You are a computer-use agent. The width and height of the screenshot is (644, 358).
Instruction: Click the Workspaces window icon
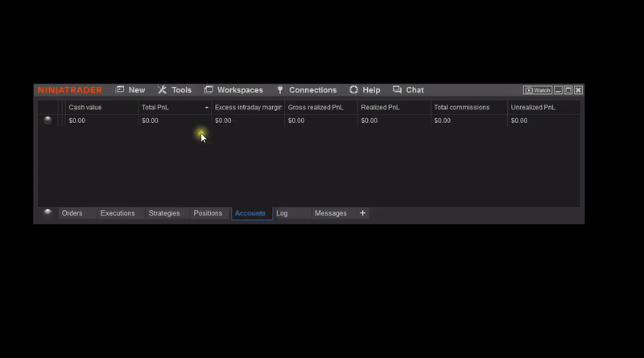[x=208, y=90]
